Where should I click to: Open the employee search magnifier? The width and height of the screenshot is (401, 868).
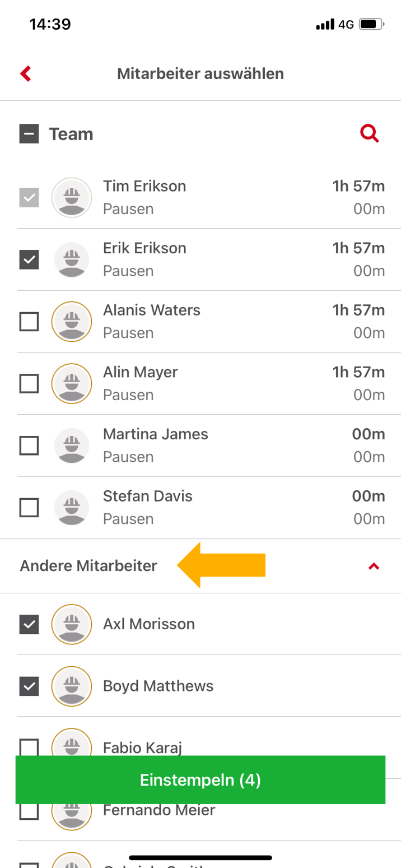coord(370,134)
